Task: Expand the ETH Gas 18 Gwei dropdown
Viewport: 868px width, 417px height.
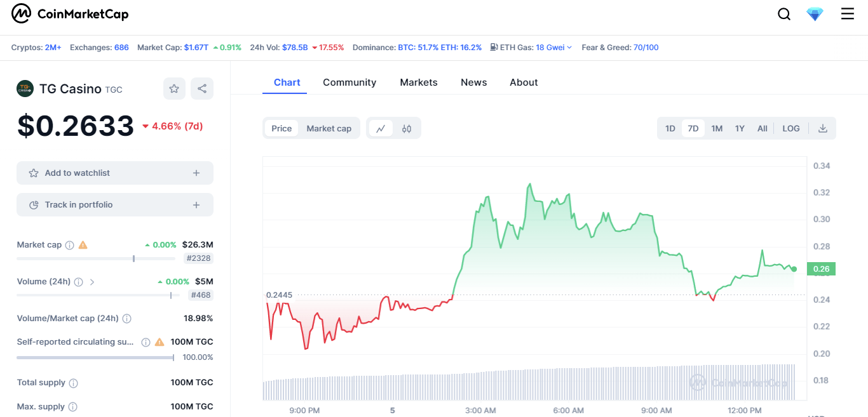Action: pyautogui.click(x=554, y=48)
